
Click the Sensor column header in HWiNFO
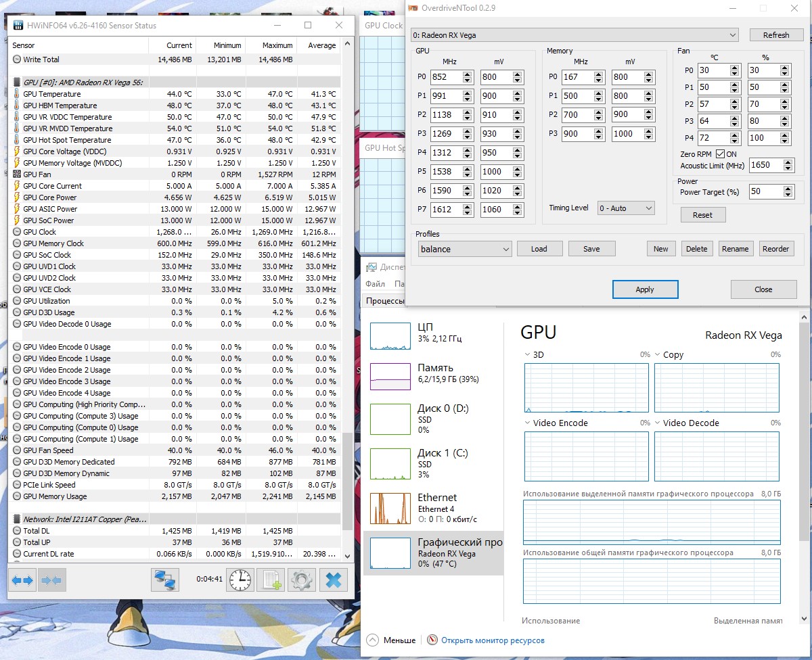point(80,45)
